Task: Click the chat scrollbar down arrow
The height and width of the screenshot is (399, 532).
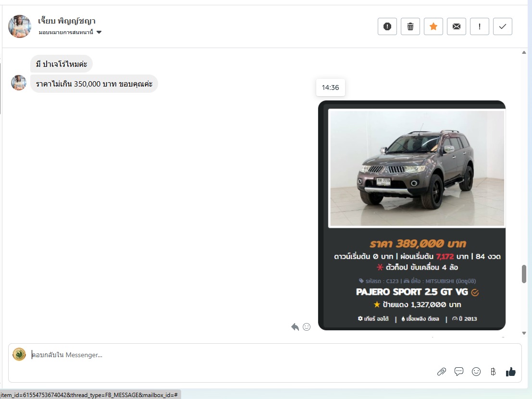Action: click(x=524, y=333)
